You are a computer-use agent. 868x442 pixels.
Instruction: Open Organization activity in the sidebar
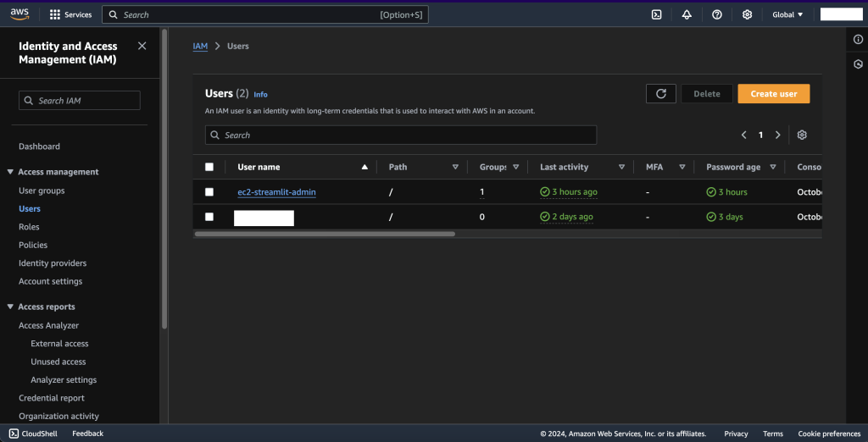[58, 416]
